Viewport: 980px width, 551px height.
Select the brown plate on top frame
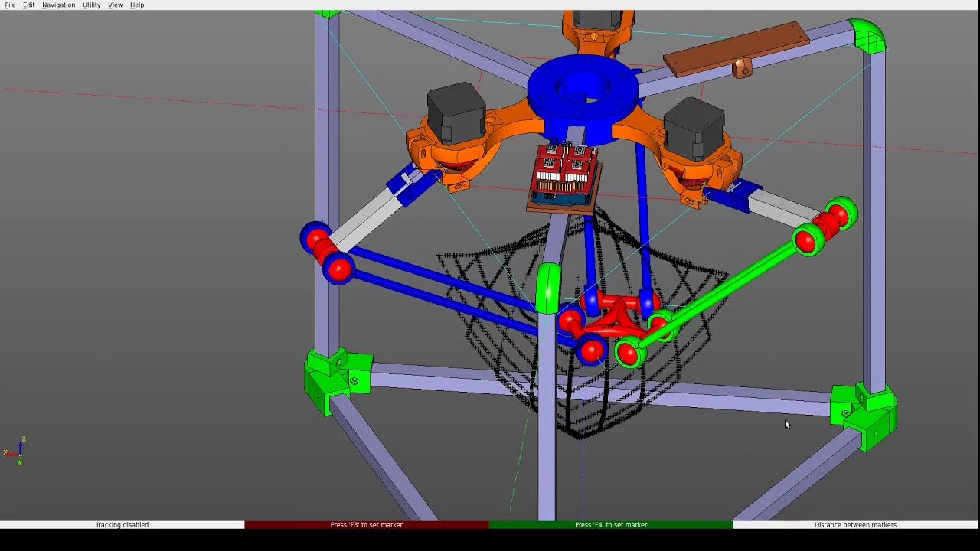[x=737, y=49]
